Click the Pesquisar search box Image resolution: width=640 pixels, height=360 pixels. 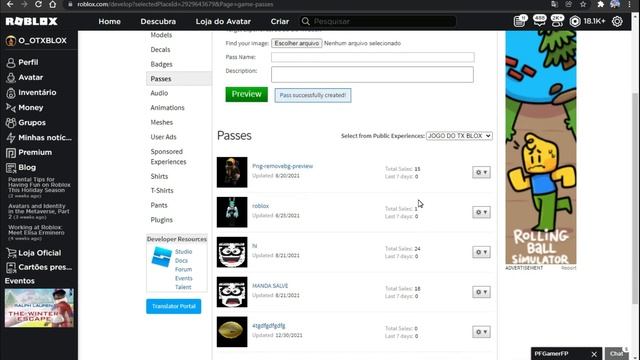378,21
